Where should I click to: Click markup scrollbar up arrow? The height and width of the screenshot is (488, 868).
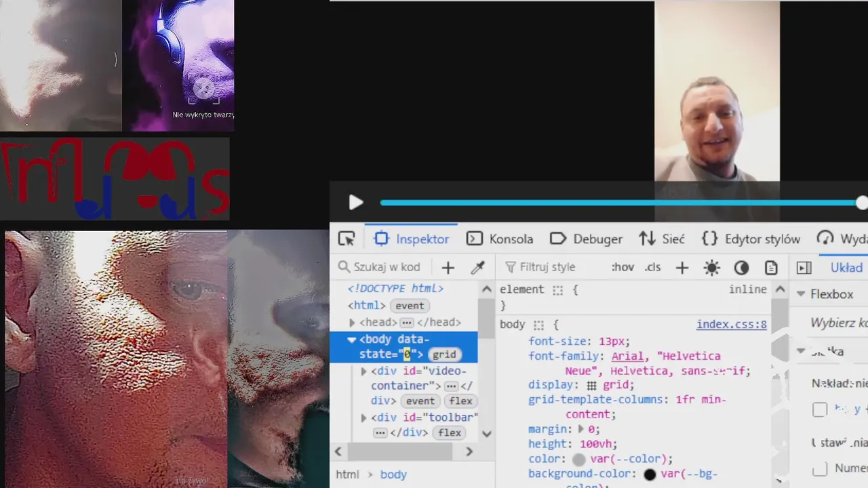486,289
